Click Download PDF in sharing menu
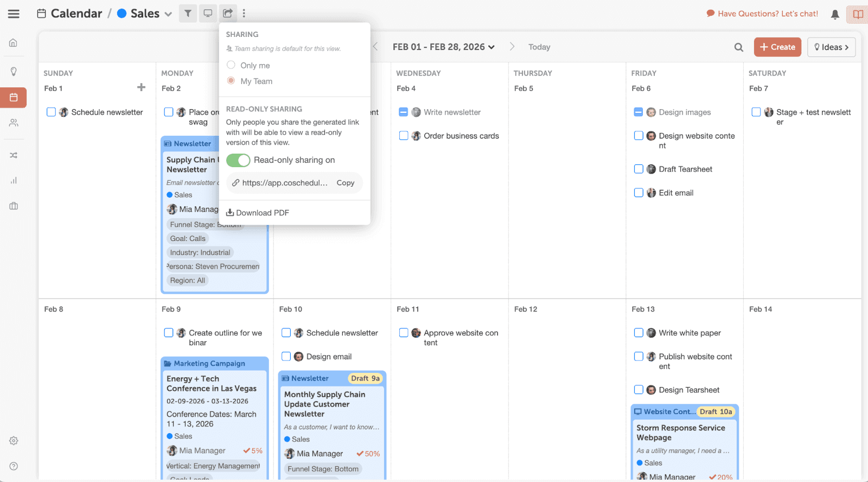The image size is (868, 482). tap(258, 213)
